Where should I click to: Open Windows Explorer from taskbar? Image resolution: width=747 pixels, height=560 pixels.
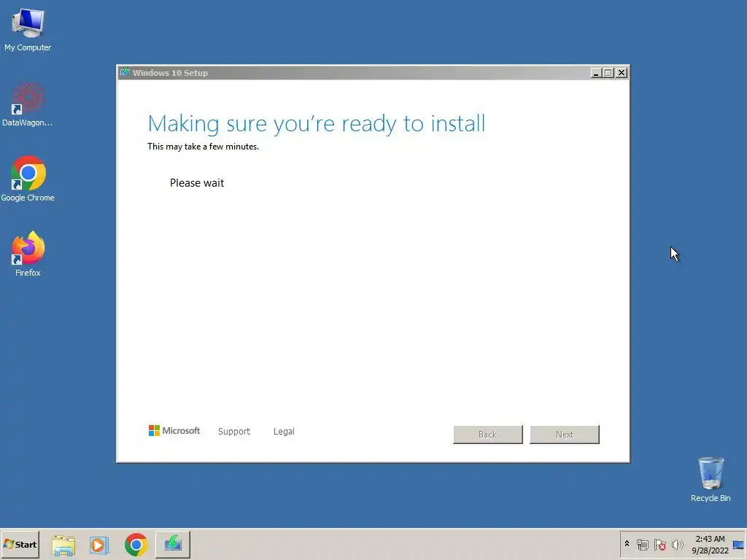pyautogui.click(x=63, y=545)
